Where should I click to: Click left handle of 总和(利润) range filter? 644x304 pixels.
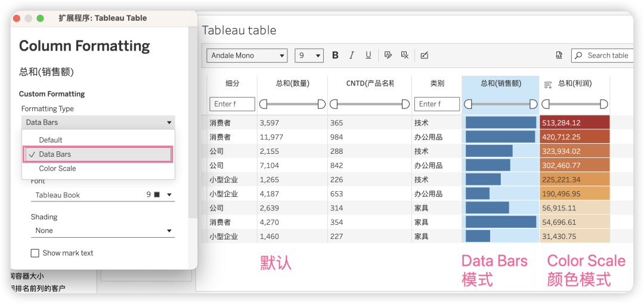point(546,104)
